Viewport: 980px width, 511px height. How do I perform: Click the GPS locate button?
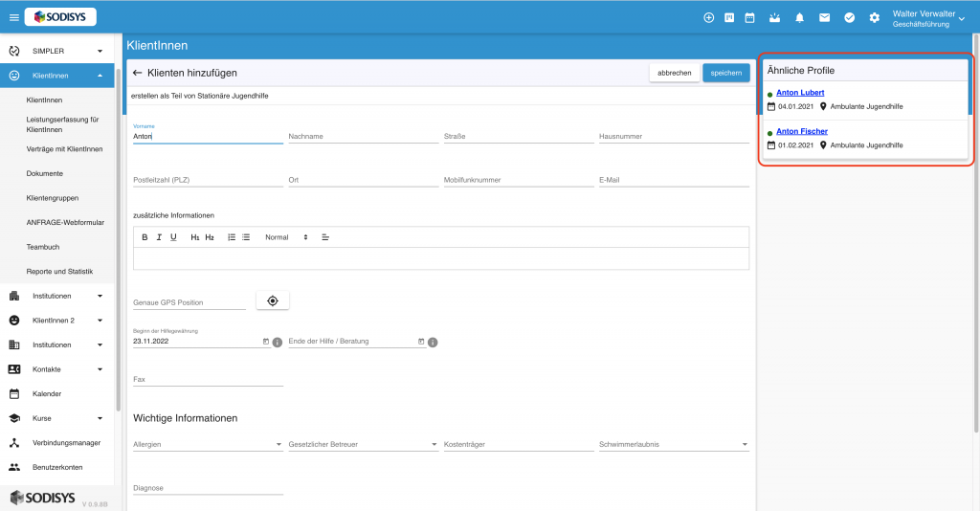click(273, 301)
